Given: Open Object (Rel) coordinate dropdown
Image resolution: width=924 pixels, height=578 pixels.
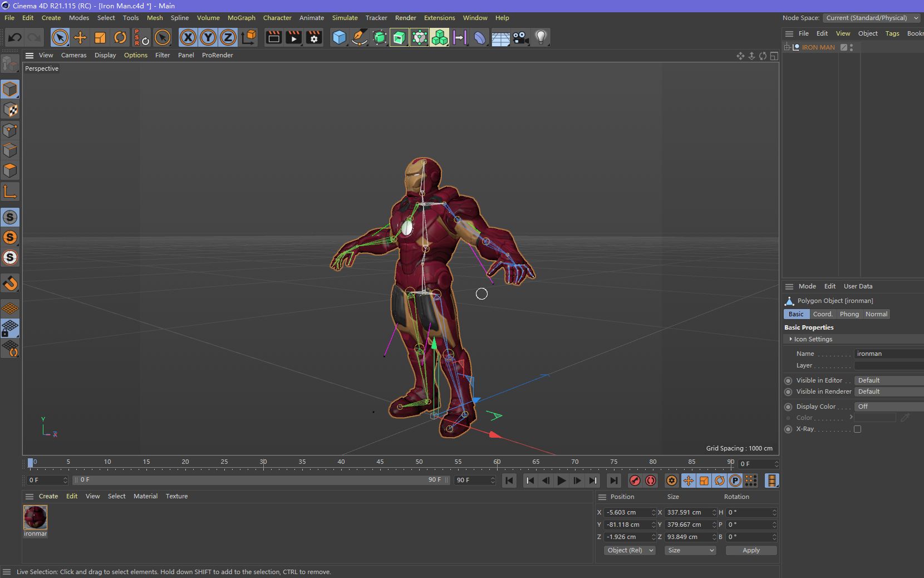Looking at the screenshot, I should (630, 550).
